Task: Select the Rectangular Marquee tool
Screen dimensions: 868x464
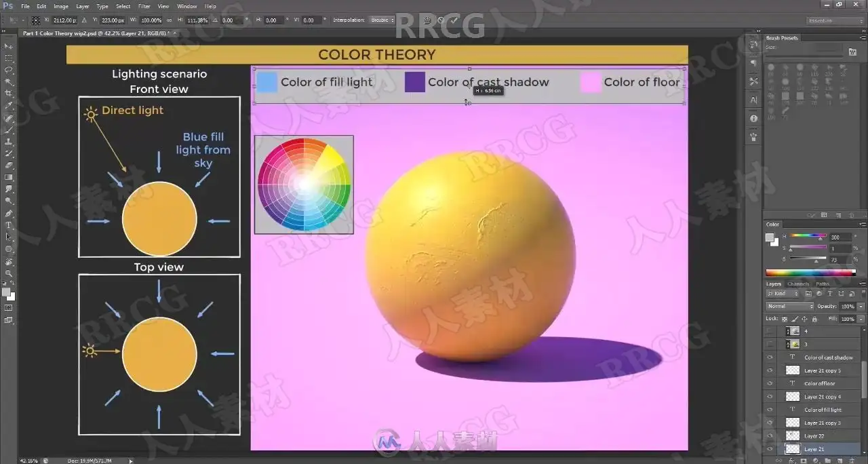Action: tap(9, 58)
